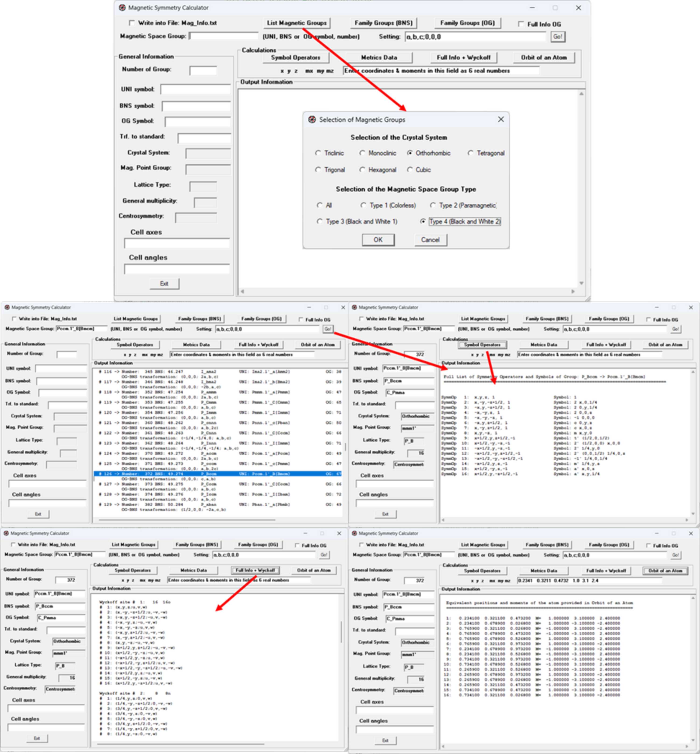Viewport: 700px width, 754px height.
Task: Click the Magnetic Symmetry Calculator title icon
Action: pos(122,7)
